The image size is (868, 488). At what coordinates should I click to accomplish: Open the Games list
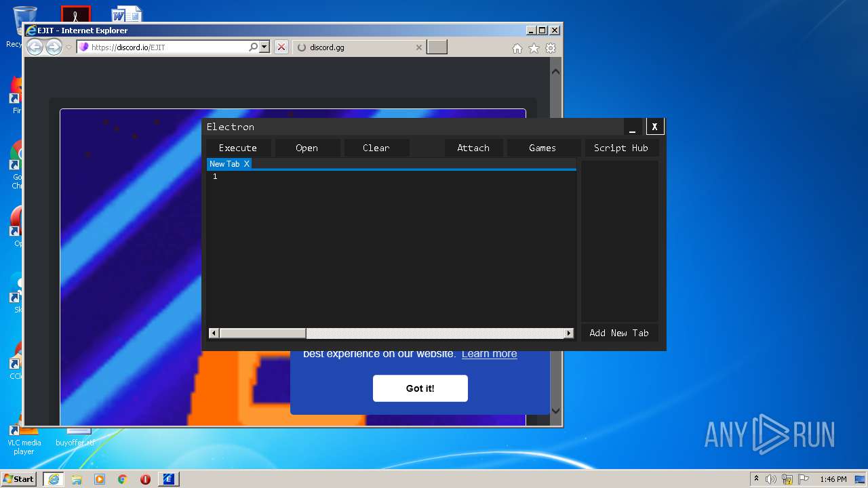coord(542,148)
